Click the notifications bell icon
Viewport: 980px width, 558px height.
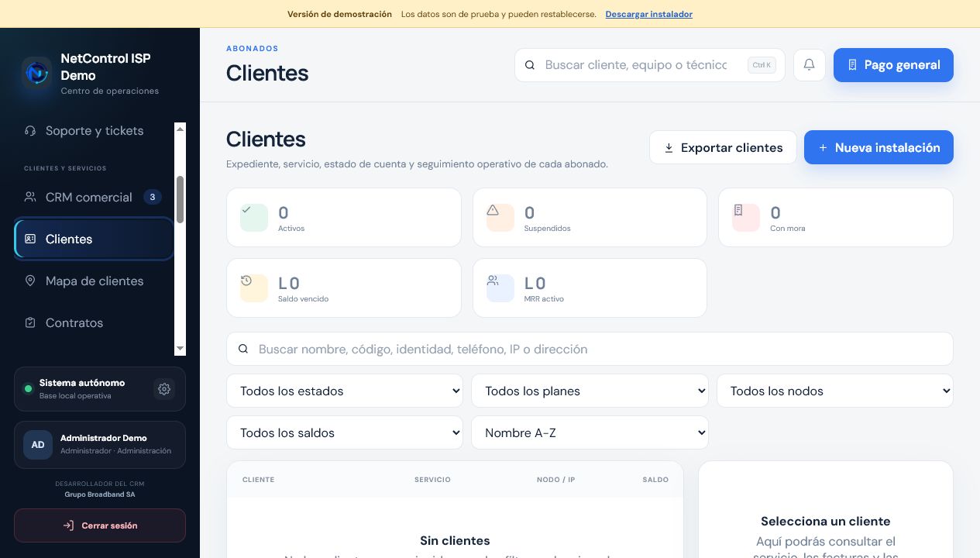(810, 65)
